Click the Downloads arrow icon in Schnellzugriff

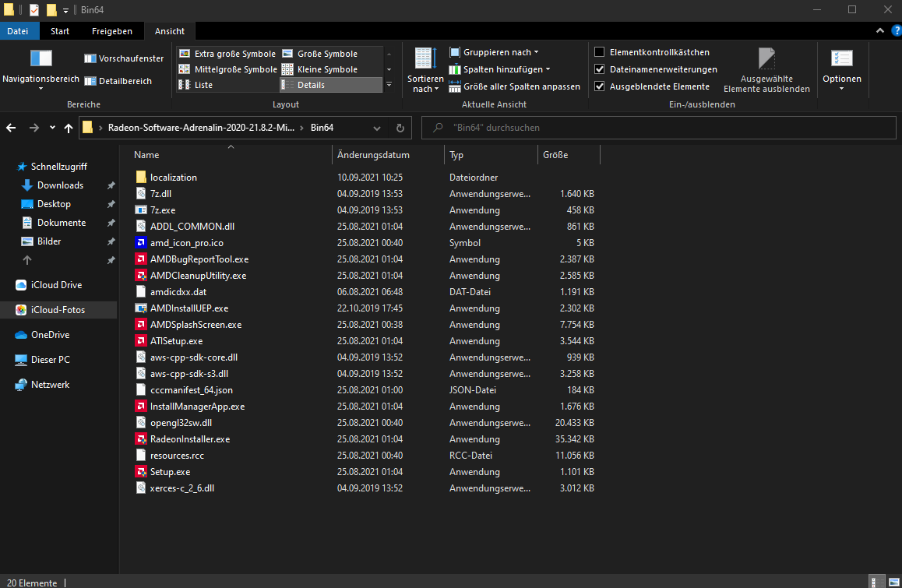coord(27,185)
